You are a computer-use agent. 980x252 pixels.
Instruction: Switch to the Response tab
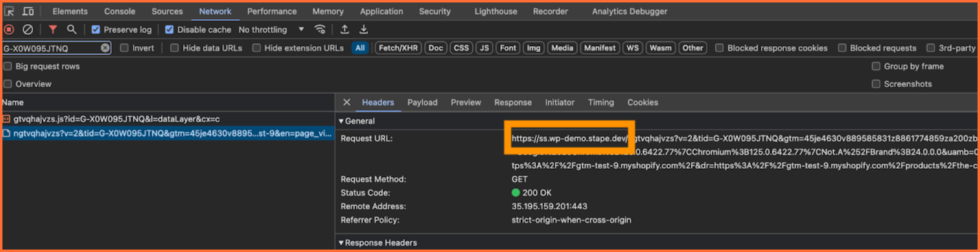click(x=513, y=102)
